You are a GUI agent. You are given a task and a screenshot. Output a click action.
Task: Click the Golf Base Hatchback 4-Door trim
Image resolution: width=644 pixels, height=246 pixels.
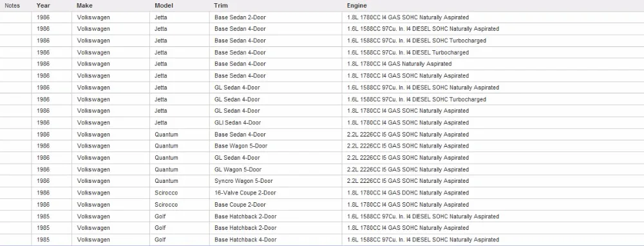coord(245,240)
